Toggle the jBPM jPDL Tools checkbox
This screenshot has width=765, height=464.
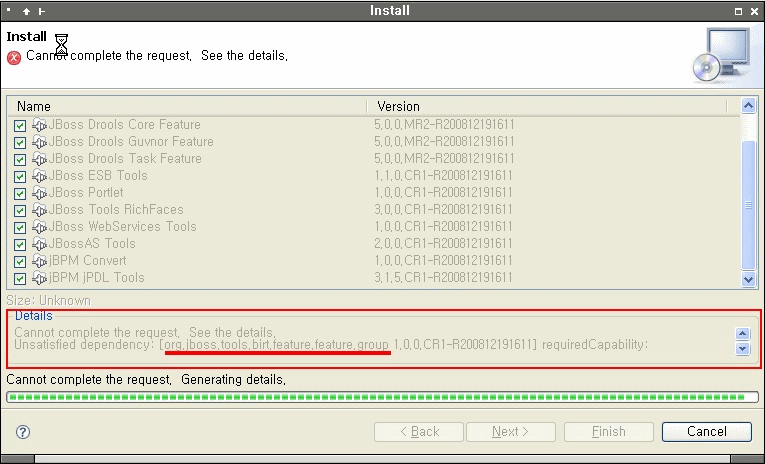point(20,279)
